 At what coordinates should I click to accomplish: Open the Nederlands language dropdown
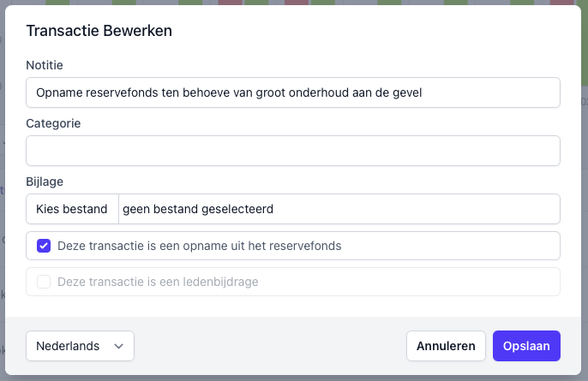80,346
